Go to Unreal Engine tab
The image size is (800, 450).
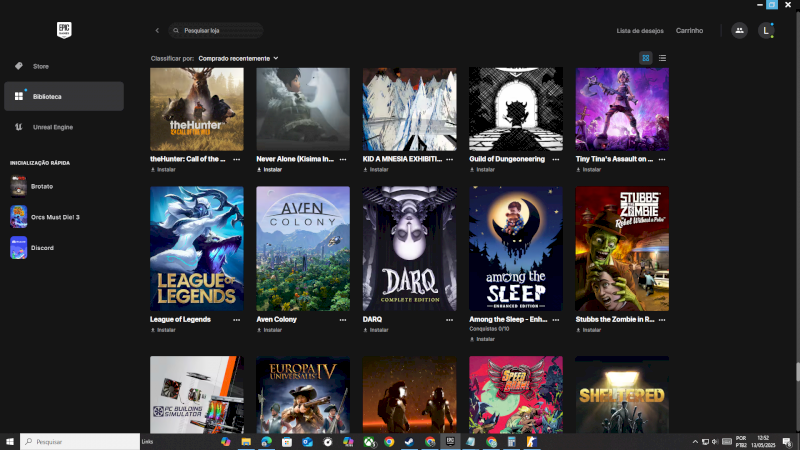tap(52, 127)
